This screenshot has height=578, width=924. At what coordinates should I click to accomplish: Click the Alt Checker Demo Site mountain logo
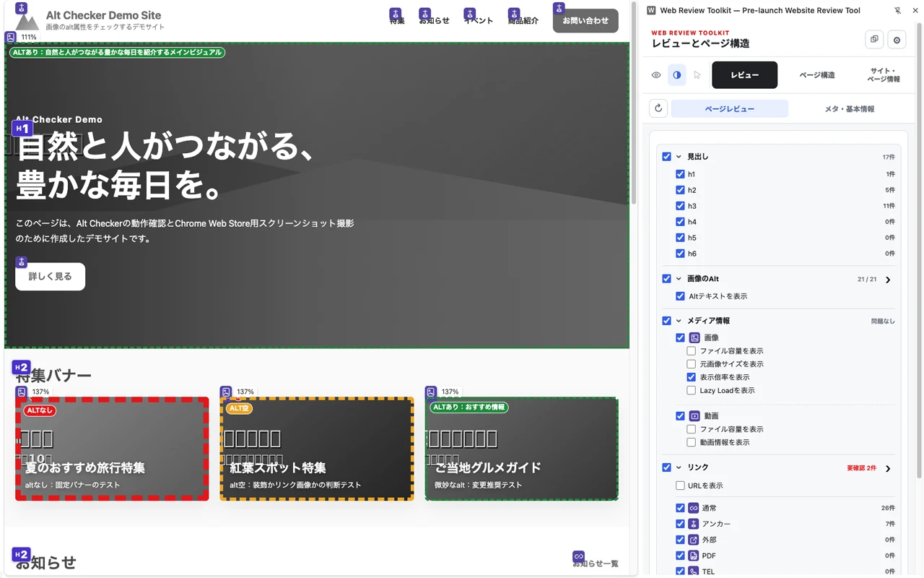point(27,21)
